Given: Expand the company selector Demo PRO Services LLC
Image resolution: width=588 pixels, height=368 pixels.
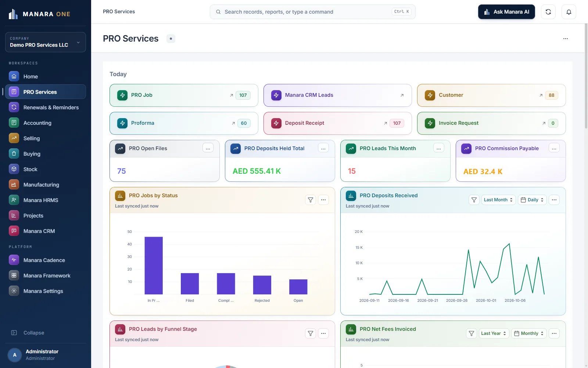Looking at the screenshot, I should click(46, 42).
